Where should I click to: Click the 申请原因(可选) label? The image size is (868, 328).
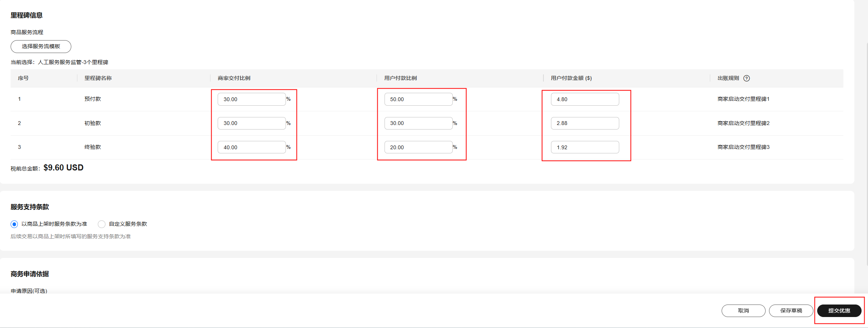pyautogui.click(x=29, y=291)
